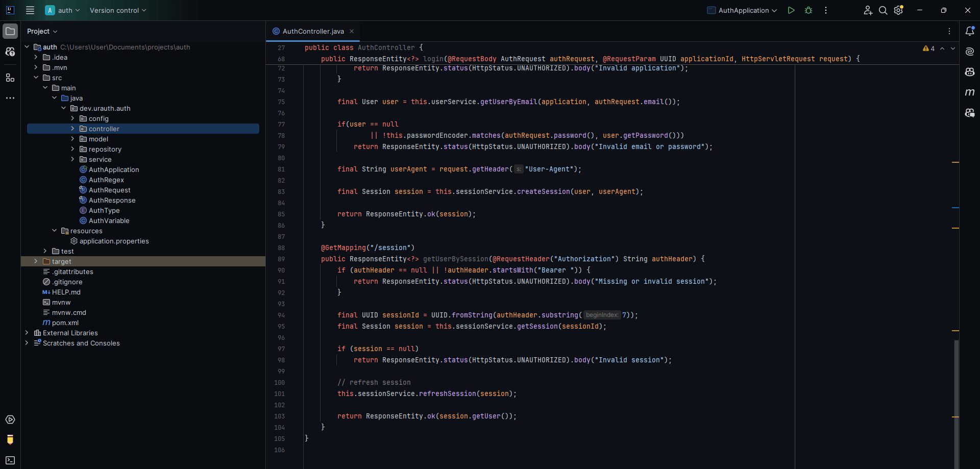
Task: Expand the target folder
Action: [36, 261]
